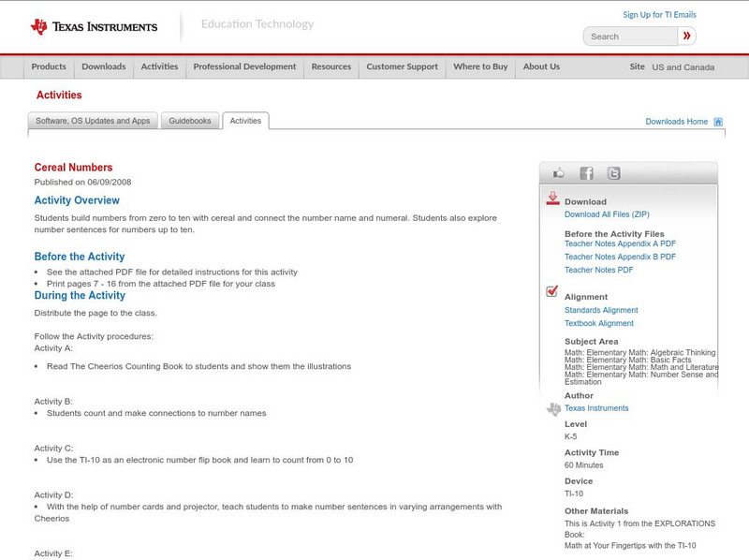The height and width of the screenshot is (560, 749).
Task: Click the Alignment checkmark icon
Action: click(x=551, y=291)
